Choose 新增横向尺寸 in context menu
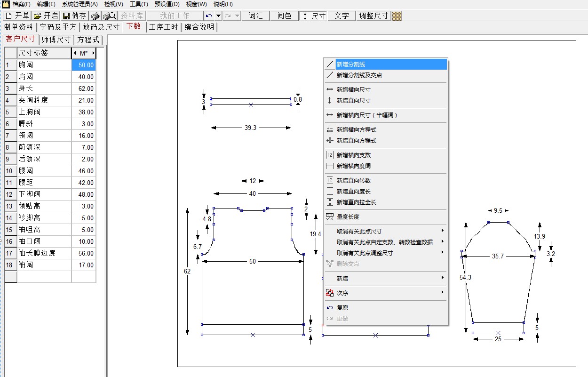 [x=386, y=89]
